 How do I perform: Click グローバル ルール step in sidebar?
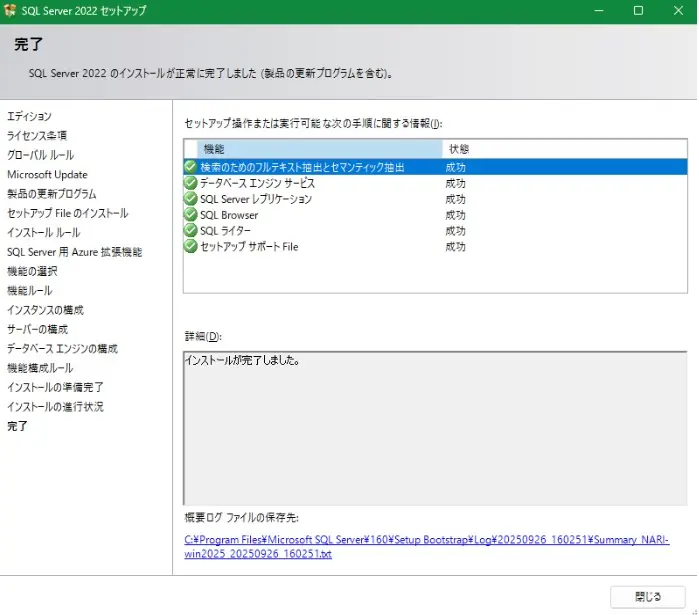point(41,155)
